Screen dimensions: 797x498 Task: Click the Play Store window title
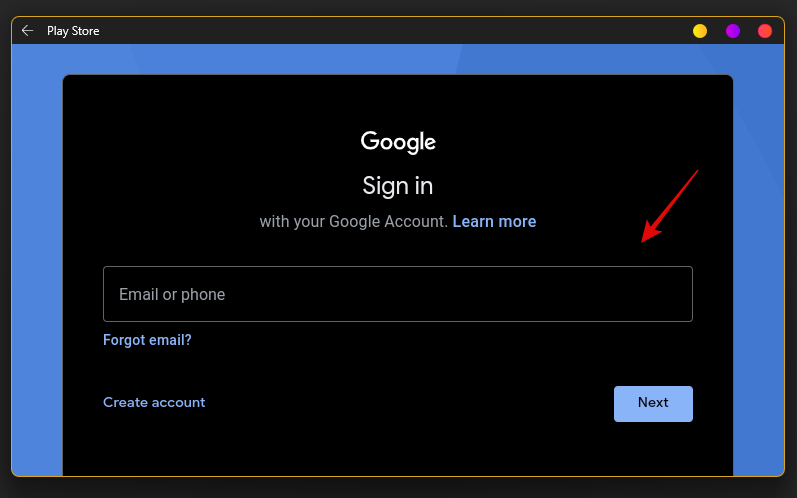73,31
